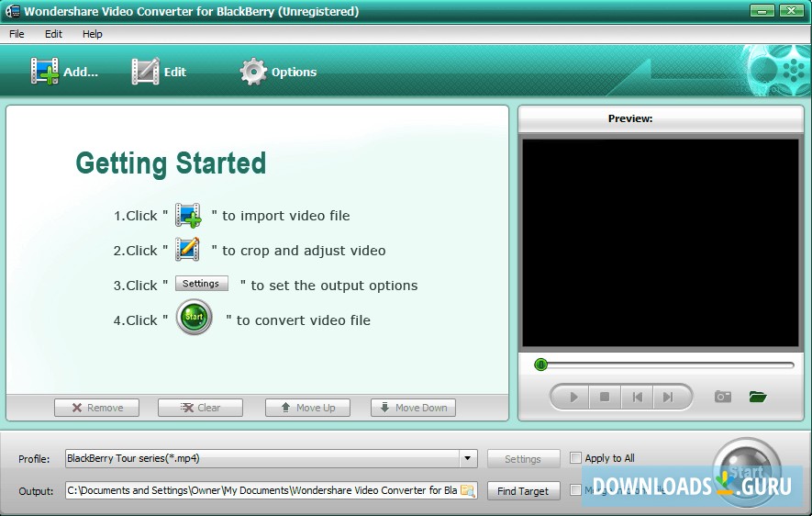Click the preview progress track
This screenshot has width=812, height=516.
[664, 365]
